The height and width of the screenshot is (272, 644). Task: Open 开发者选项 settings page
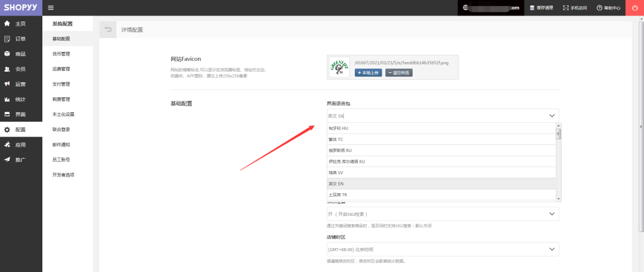tap(63, 175)
